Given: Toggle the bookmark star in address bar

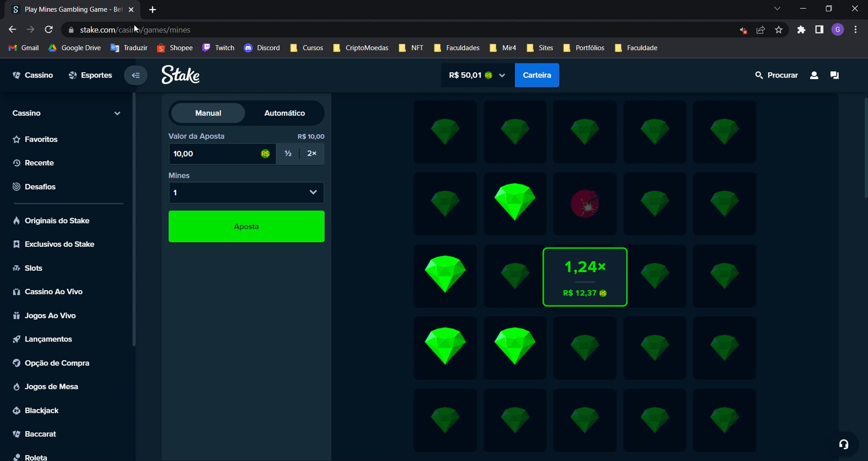Looking at the screenshot, I should pyautogui.click(x=779, y=29).
